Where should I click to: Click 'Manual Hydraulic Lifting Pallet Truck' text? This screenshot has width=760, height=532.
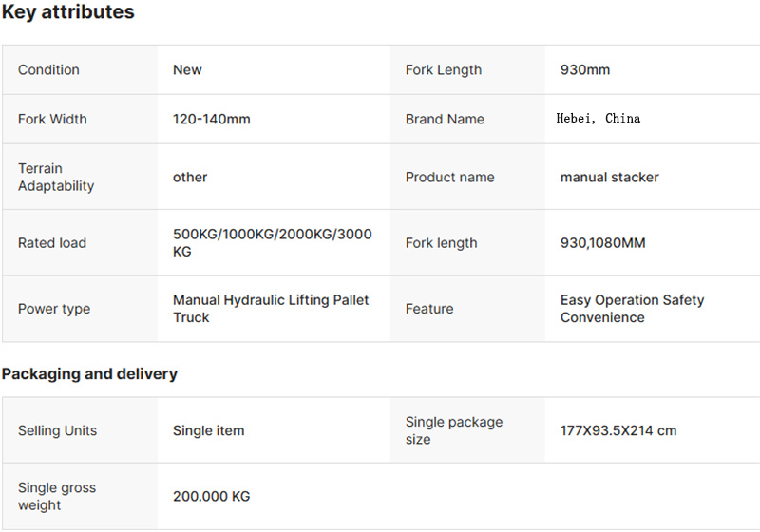(271, 309)
